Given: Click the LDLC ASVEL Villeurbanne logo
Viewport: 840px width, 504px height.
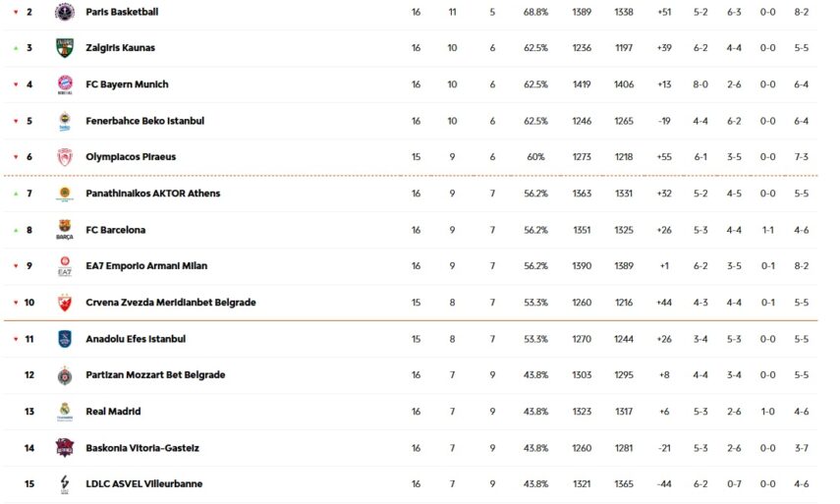Looking at the screenshot, I should pos(65,484).
